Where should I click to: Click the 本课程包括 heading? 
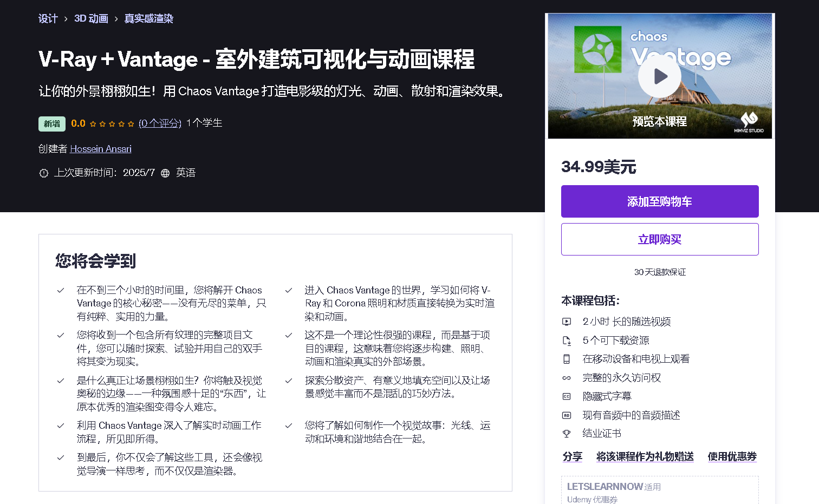[590, 301]
